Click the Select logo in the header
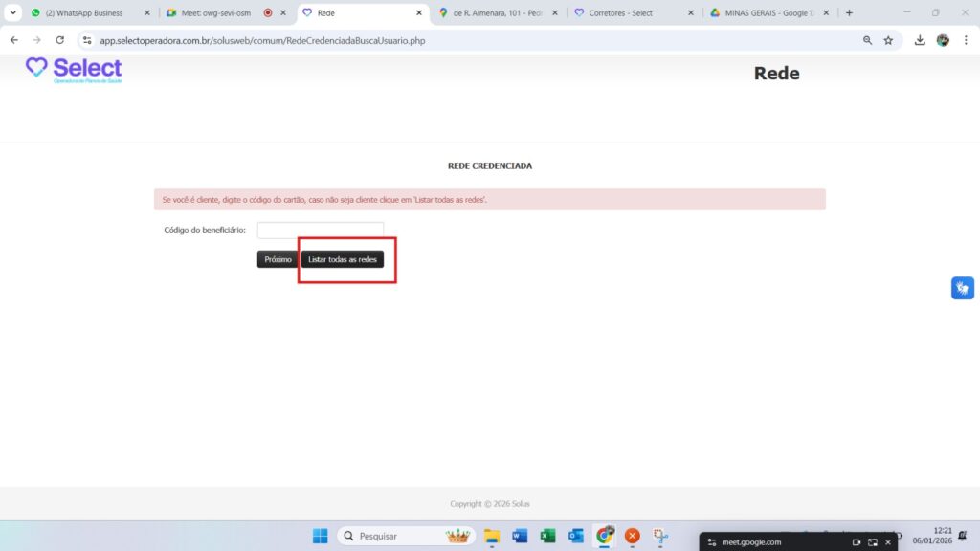The image size is (980, 551). click(74, 69)
